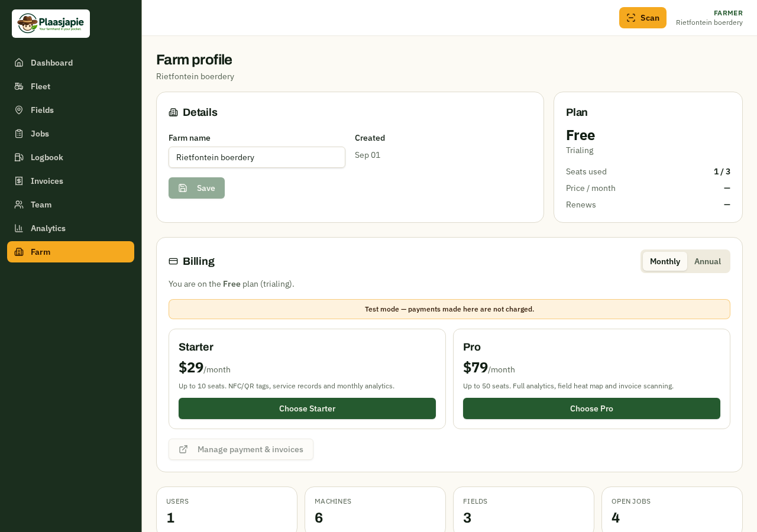Click the '1 / 3' seats used value
The image size is (757, 532).
click(722, 171)
